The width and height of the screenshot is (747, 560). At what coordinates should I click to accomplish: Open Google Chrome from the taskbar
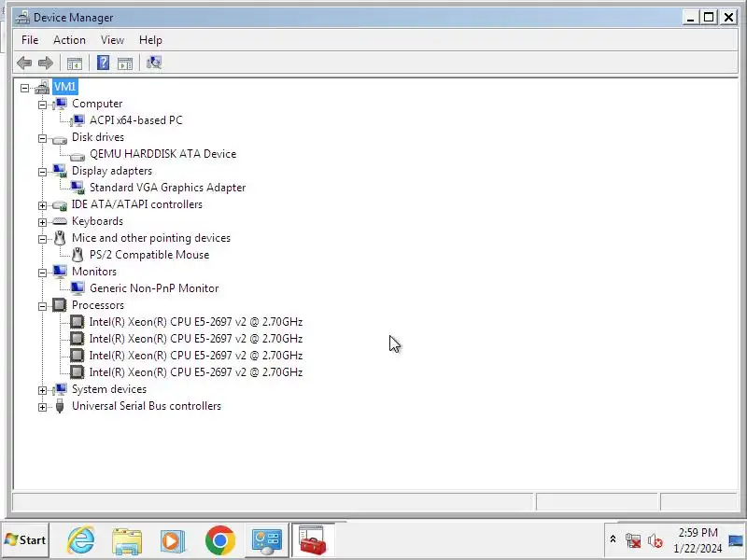219,540
